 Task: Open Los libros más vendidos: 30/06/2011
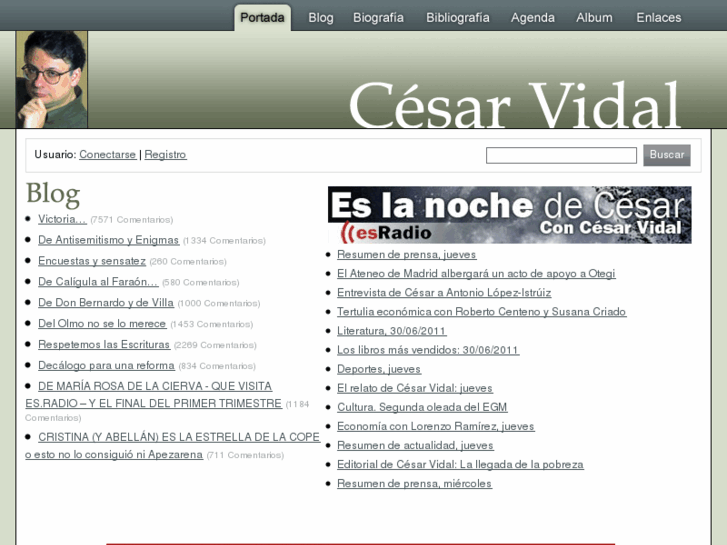coord(428,350)
